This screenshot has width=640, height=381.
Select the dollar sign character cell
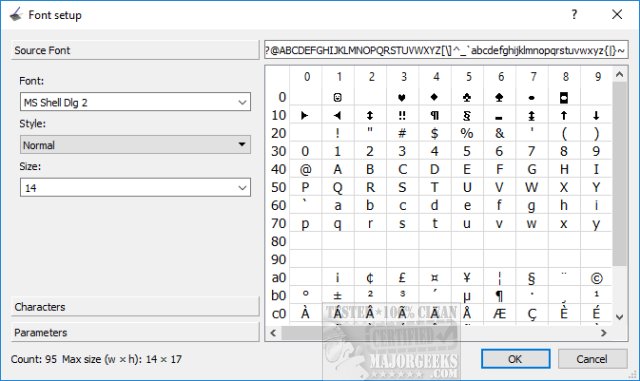tap(435, 133)
